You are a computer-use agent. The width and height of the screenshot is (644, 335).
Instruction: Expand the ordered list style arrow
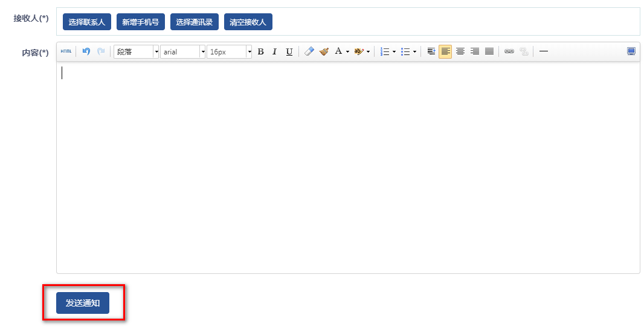394,52
